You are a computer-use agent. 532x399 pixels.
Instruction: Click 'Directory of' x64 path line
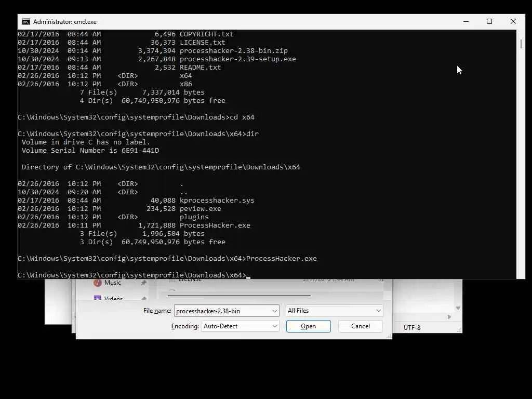click(x=161, y=167)
